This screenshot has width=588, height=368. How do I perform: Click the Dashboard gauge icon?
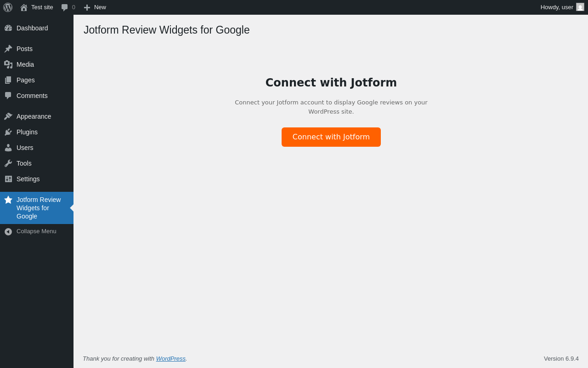coord(8,28)
